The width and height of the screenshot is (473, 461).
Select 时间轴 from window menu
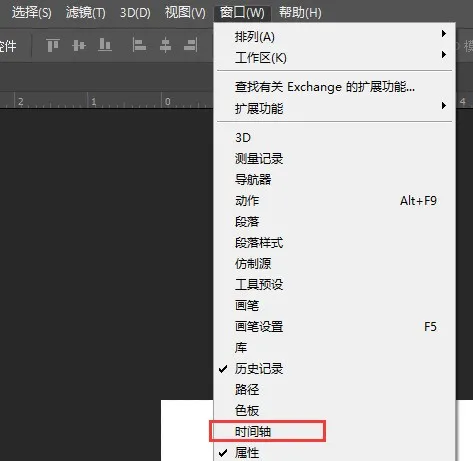tap(334, 432)
